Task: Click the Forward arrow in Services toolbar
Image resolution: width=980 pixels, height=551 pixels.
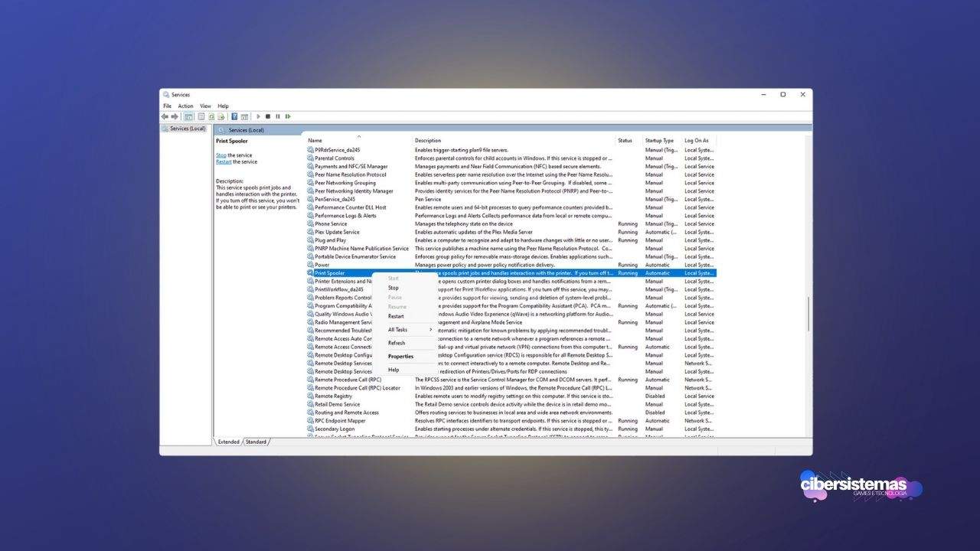Action: [175, 116]
